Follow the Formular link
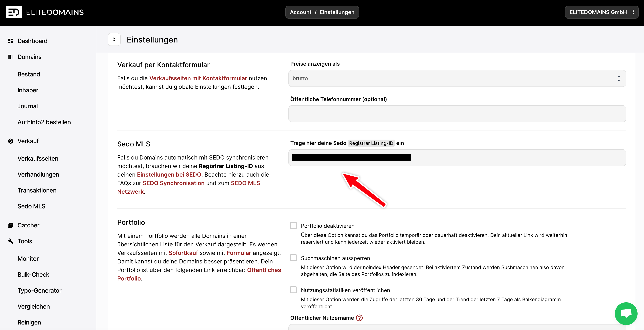Image resolution: width=644 pixels, height=330 pixels. tap(239, 253)
